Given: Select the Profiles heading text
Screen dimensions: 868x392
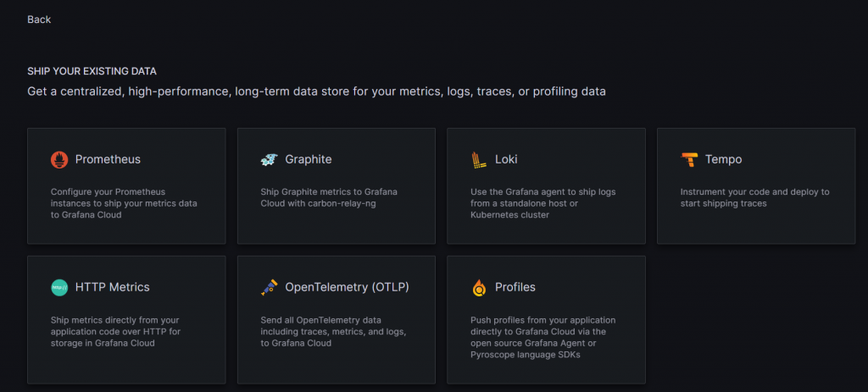Looking at the screenshot, I should 515,287.
